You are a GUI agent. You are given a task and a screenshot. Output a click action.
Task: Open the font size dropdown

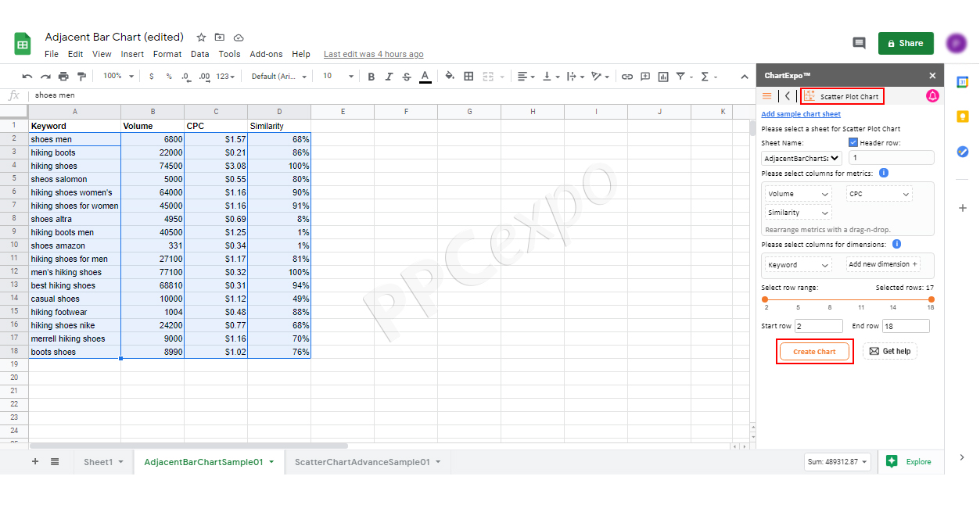tap(338, 77)
